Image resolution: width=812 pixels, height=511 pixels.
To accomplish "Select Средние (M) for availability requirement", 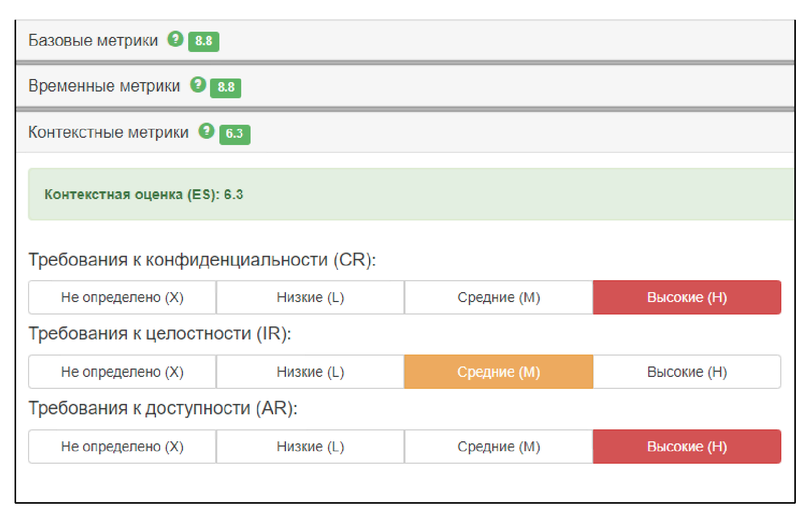I will coord(499,447).
